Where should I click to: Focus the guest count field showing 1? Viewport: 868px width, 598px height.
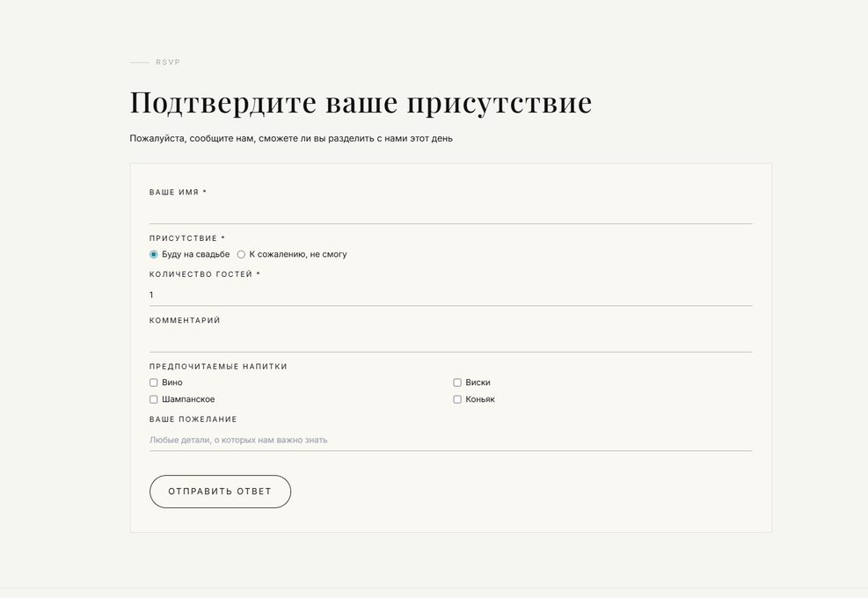tap(450, 295)
